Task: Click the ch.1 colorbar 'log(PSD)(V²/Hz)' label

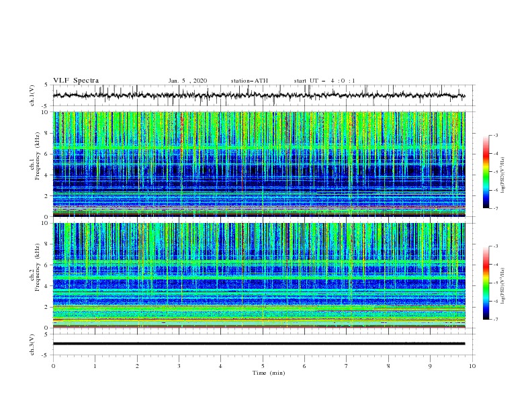Action: tap(502, 175)
